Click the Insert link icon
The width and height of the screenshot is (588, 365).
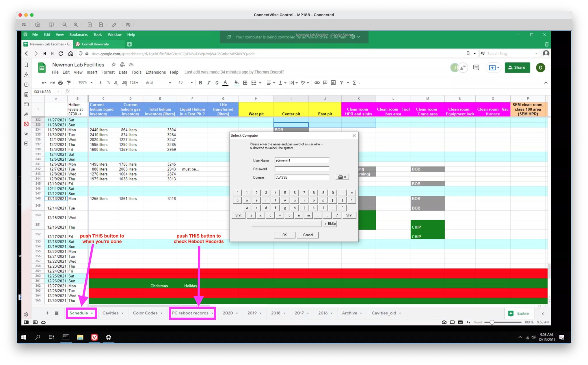point(317,83)
